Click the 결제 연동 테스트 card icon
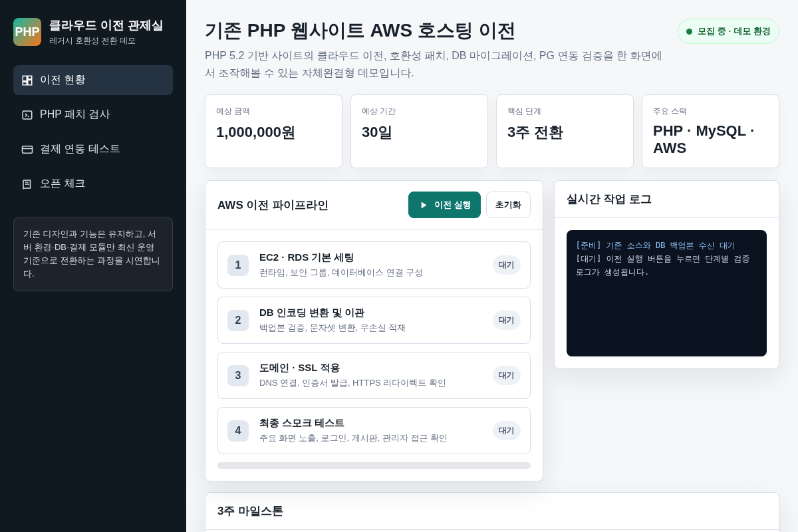 tap(27, 150)
